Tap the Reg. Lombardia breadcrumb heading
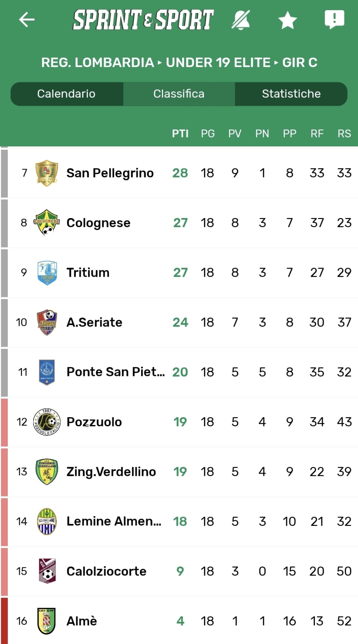The width and height of the screenshot is (358, 644). point(97,62)
